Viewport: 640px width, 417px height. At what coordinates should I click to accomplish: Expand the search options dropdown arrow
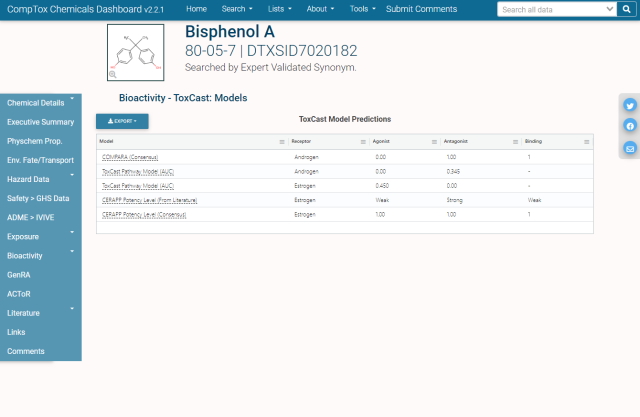[x=629, y=9]
